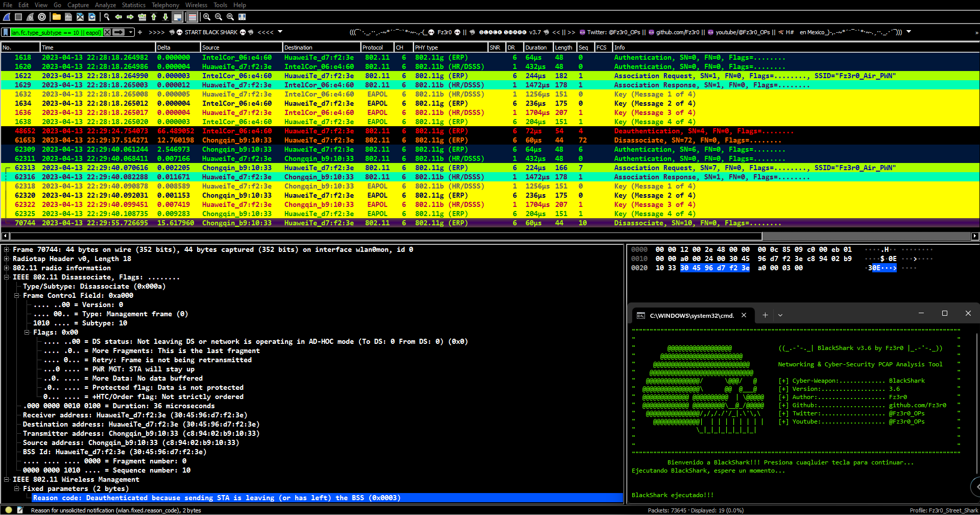Start a new packet capture with shark fin icon
980x515 pixels.
coord(7,17)
